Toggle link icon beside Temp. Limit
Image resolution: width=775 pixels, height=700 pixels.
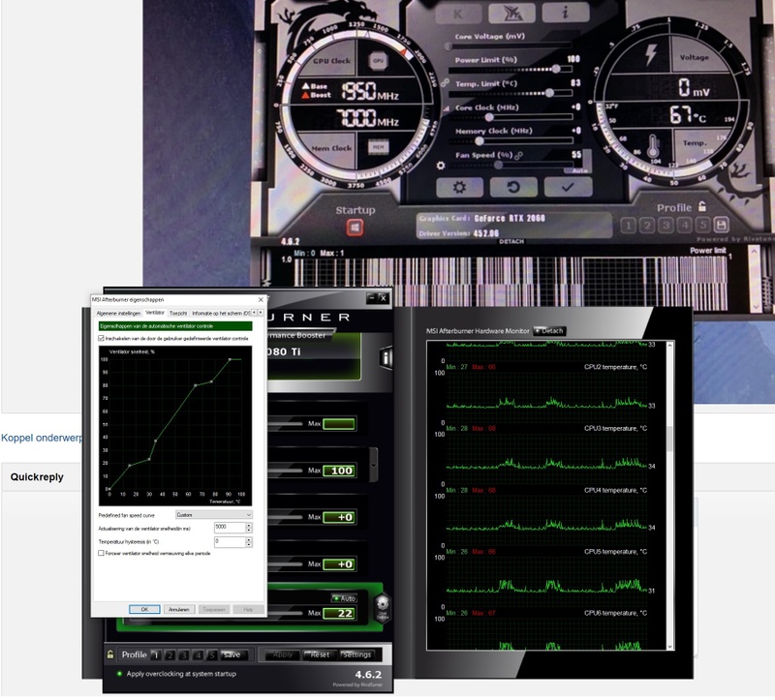pyautogui.click(x=445, y=82)
